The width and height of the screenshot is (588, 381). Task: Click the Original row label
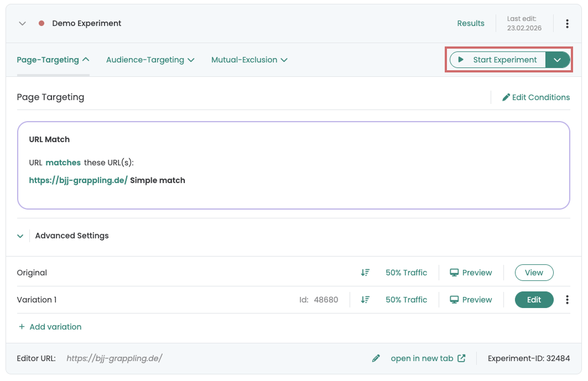pyautogui.click(x=32, y=273)
